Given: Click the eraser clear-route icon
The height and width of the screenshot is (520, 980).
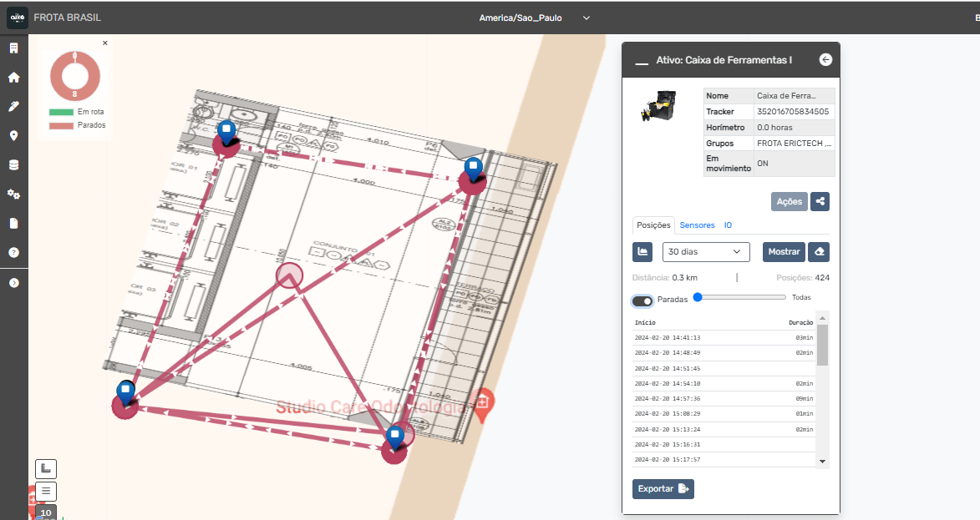Looking at the screenshot, I should pyautogui.click(x=820, y=251).
